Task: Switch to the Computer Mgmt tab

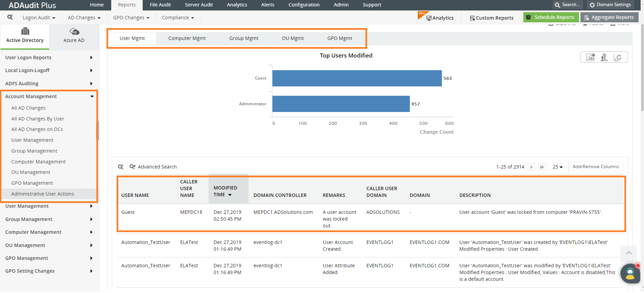Action: click(187, 38)
